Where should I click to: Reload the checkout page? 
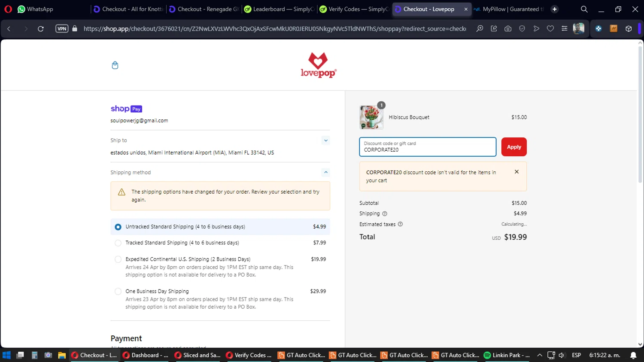pos(41,29)
